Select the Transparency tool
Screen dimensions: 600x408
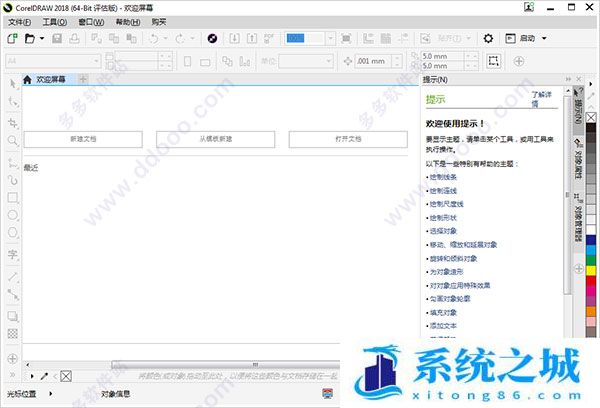click(x=13, y=334)
